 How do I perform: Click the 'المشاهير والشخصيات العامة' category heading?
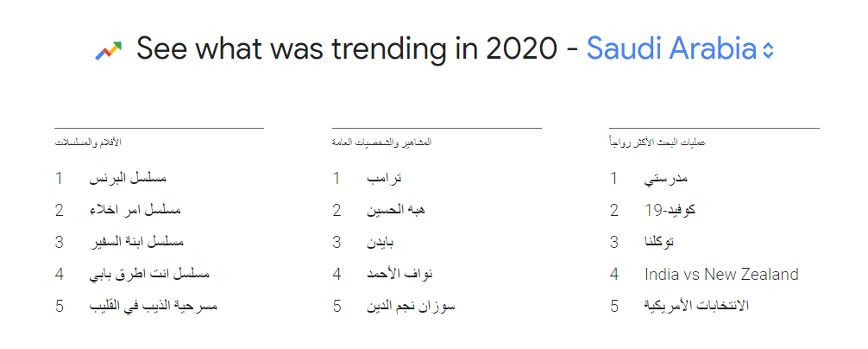click(381, 142)
